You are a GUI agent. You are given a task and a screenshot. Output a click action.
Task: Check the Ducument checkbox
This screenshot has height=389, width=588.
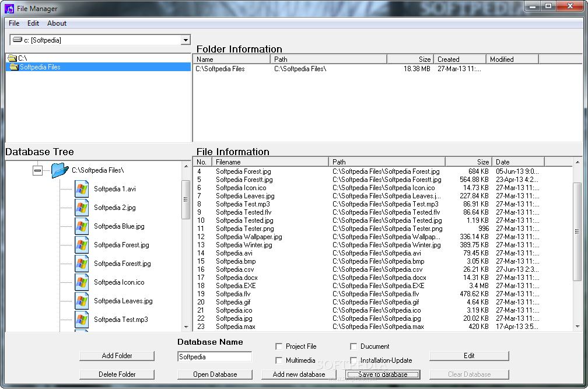pyautogui.click(x=353, y=346)
